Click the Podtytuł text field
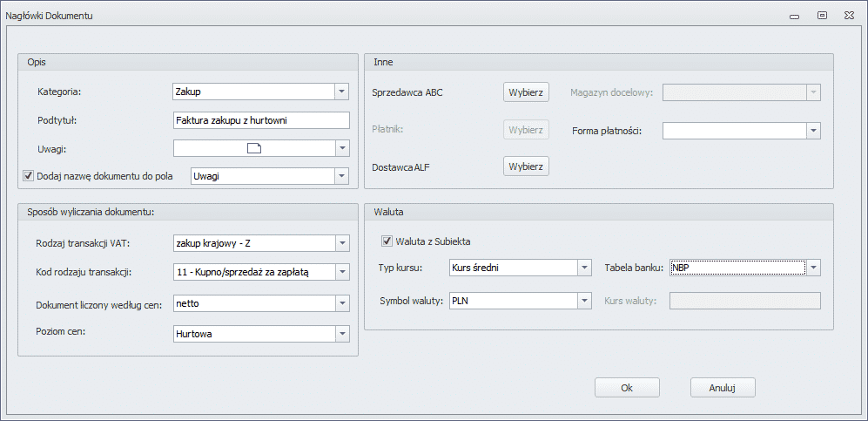Image resolution: width=868 pixels, height=421 pixels. click(x=261, y=119)
